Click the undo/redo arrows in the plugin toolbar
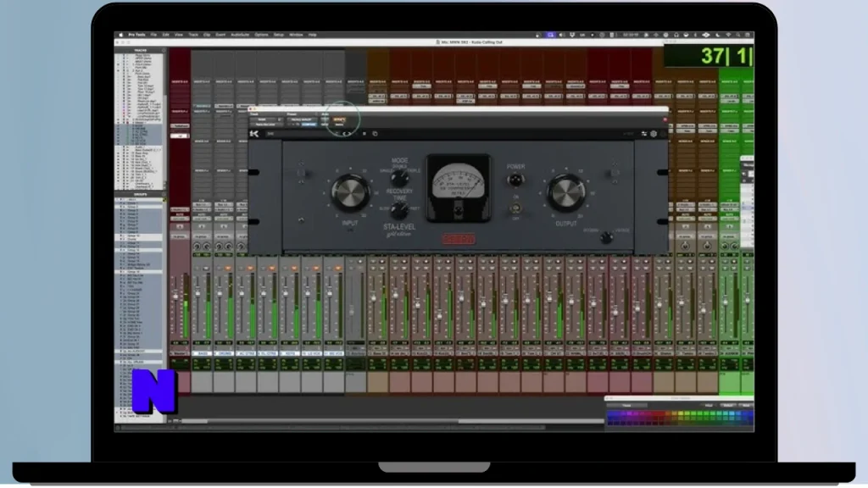 (347, 134)
